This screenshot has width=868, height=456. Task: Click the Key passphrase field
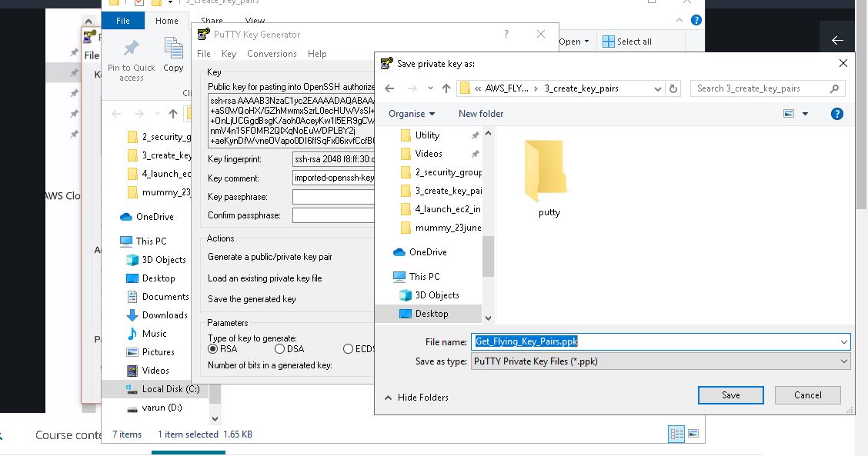click(333, 197)
